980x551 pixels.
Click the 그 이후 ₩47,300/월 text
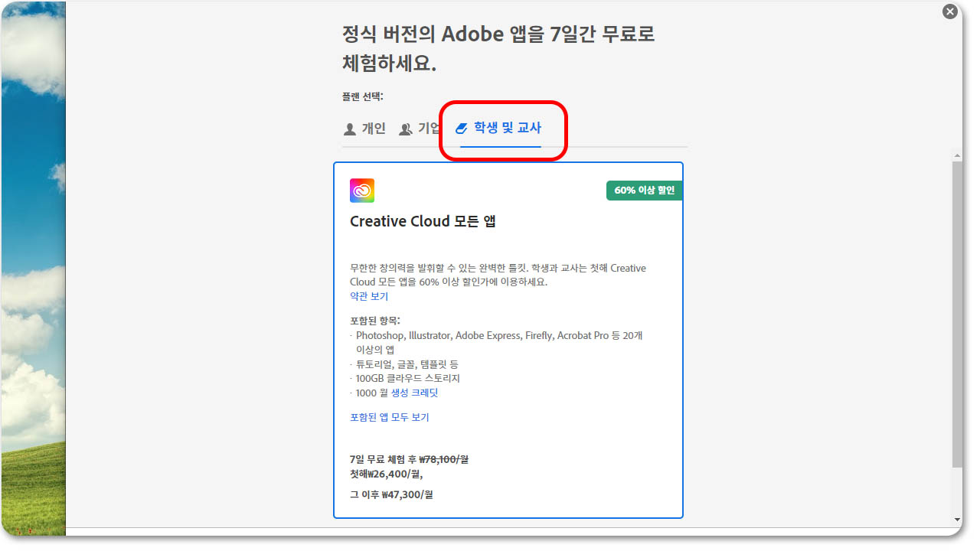[391, 494]
